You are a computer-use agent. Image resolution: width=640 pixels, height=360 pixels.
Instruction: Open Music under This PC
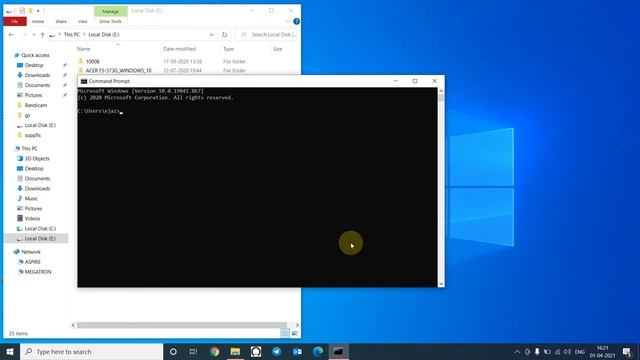31,198
